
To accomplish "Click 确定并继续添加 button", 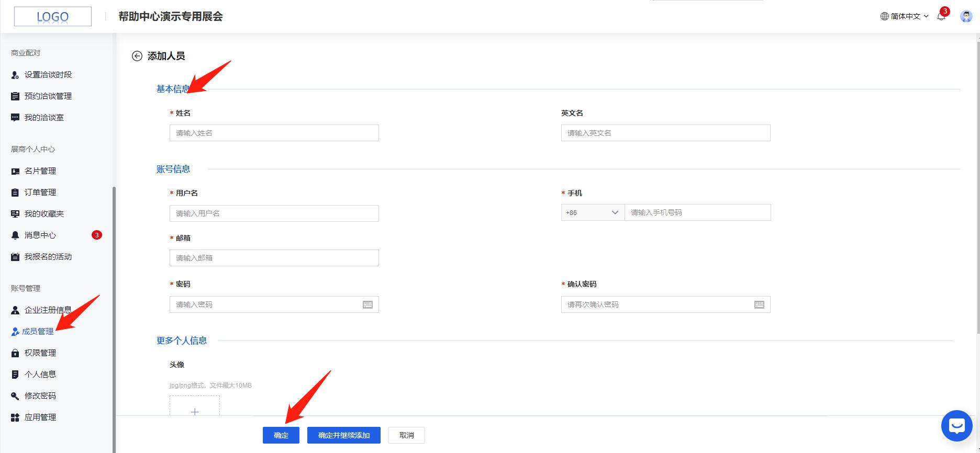I will pos(344,435).
